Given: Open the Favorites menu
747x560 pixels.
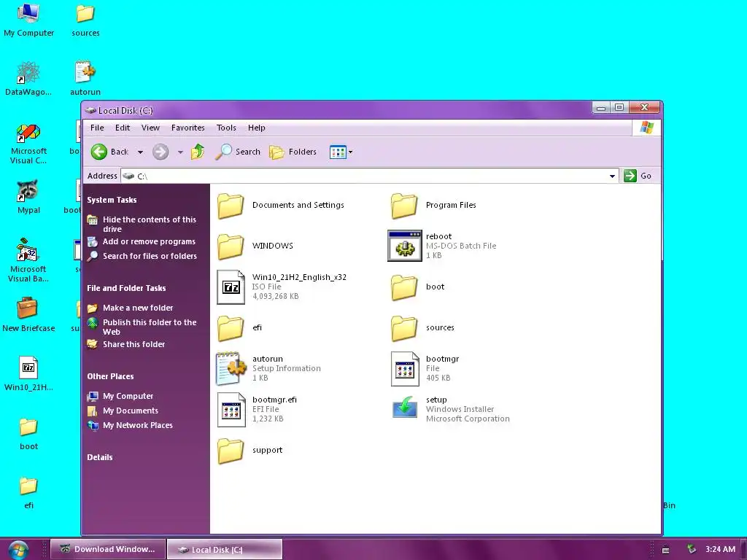Looking at the screenshot, I should (x=188, y=128).
